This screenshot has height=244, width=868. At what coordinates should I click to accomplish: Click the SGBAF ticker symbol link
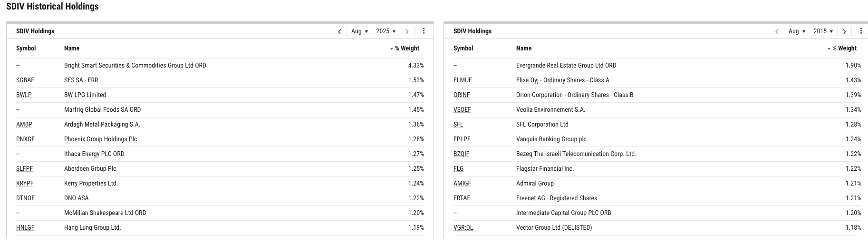(x=25, y=80)
